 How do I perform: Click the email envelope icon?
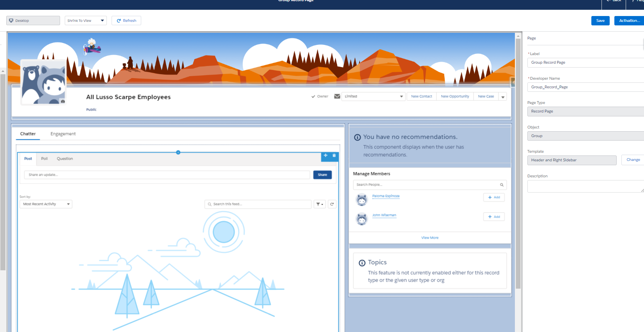click(x=337, y=96)
